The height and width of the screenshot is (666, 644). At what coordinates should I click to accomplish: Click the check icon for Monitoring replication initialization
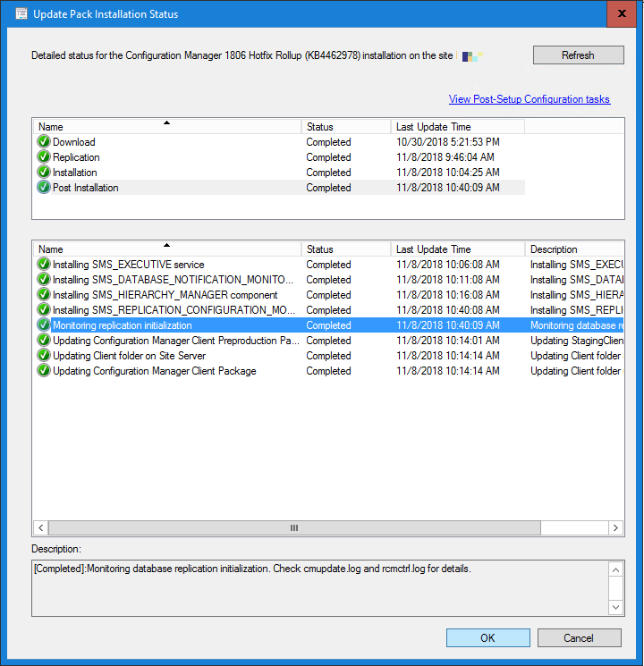[43, 325]
